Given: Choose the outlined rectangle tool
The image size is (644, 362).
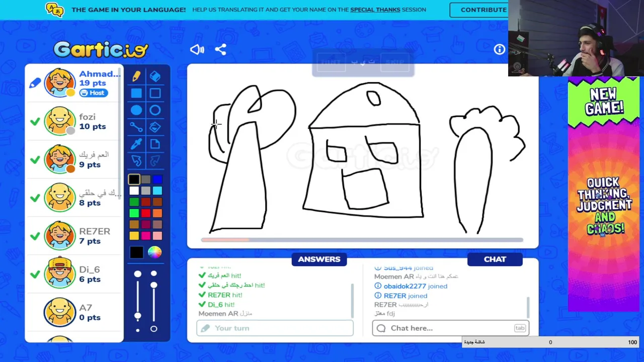Looking at the screenshot, I should (155, 93).
